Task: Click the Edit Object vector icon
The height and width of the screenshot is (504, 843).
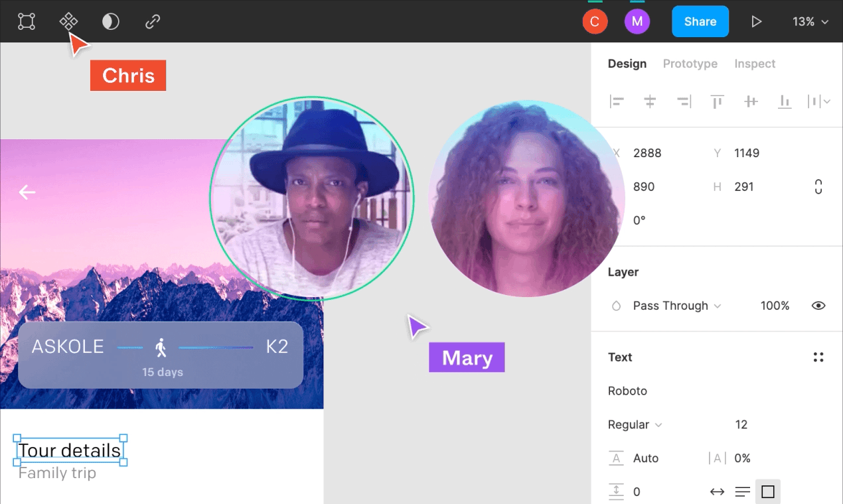Action: 27,22
